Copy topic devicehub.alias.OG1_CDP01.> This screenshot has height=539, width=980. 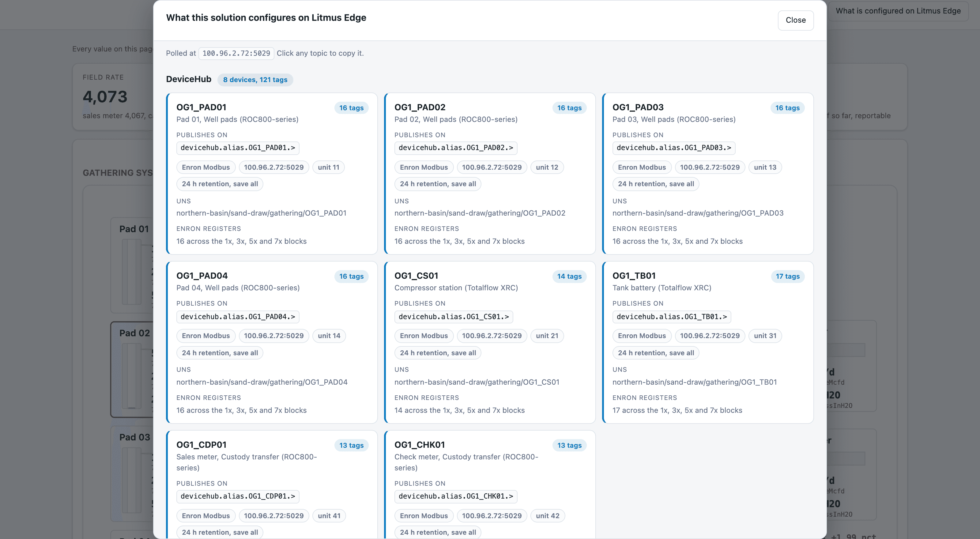pos(238,496)
